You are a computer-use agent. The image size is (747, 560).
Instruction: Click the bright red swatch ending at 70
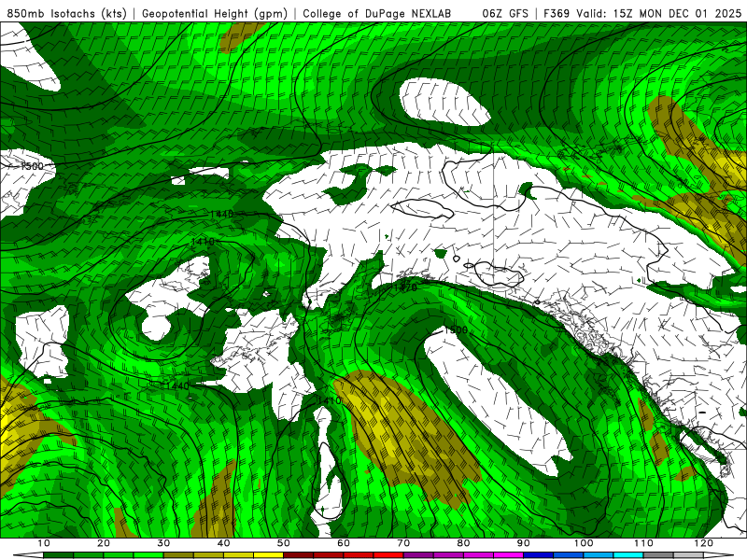coord(388,555)
